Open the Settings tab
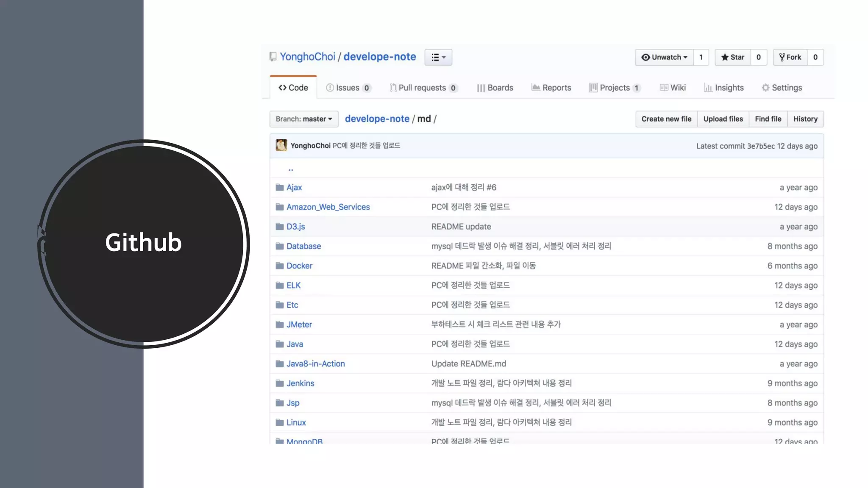 click(x=782, y=88)
